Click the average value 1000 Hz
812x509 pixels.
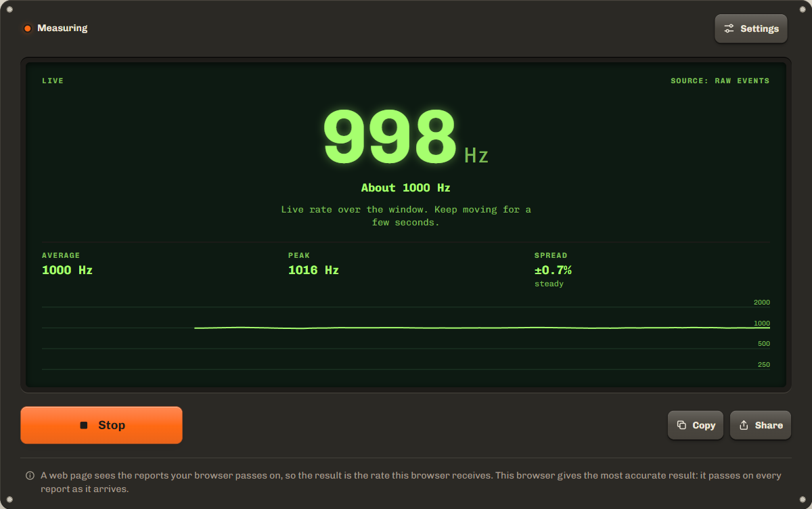click(x=67, y=270)
